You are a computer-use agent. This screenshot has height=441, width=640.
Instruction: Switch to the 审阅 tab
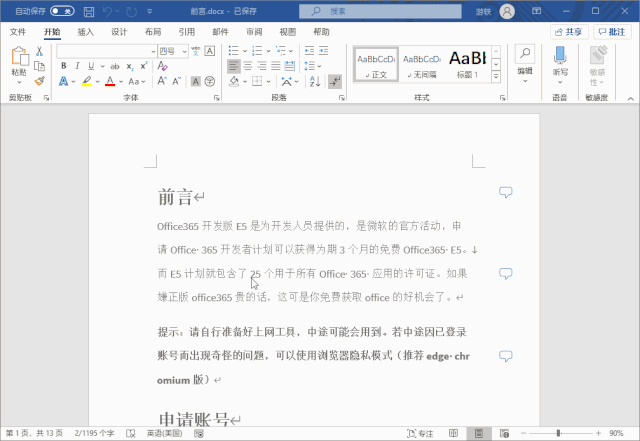[x=254, y=32]
